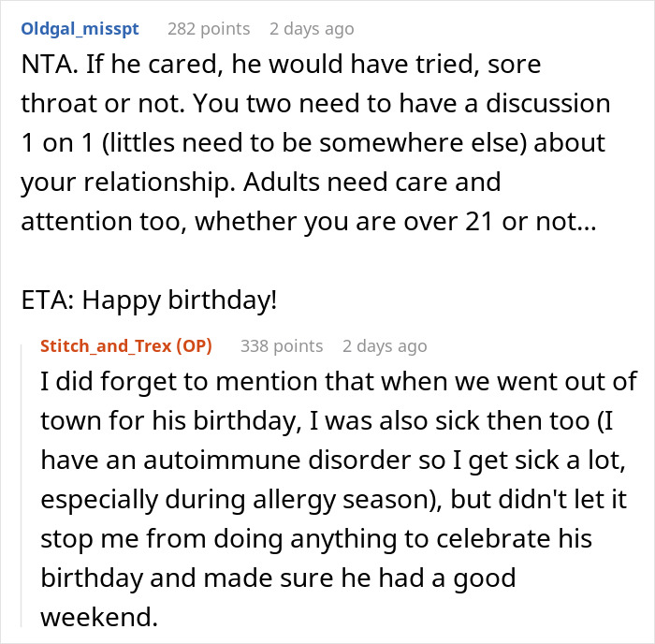Click the 'I did forget to mention' line
This screenshot has height=644, width=655.
337,382
